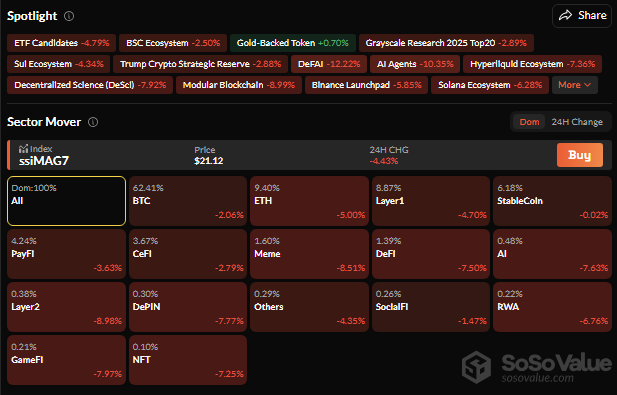The height and width of the screenshot is (395, 617).
Task: Open the Solana Ecosystem tag
Action: tap(490, 85)
